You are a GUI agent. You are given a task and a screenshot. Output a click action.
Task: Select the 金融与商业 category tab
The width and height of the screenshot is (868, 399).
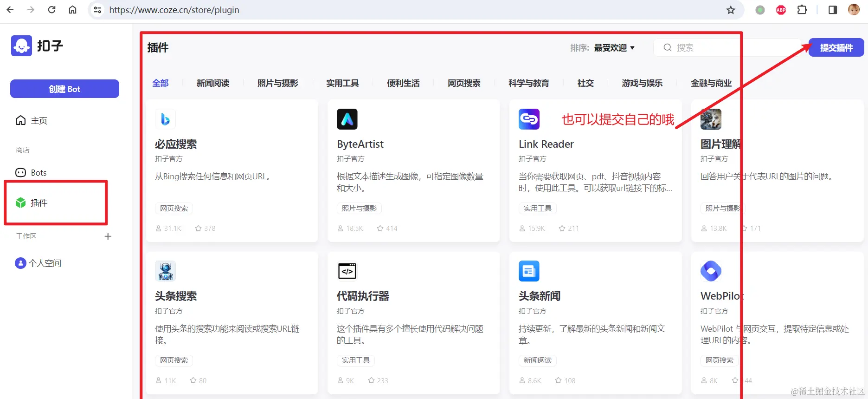(711, 83)
